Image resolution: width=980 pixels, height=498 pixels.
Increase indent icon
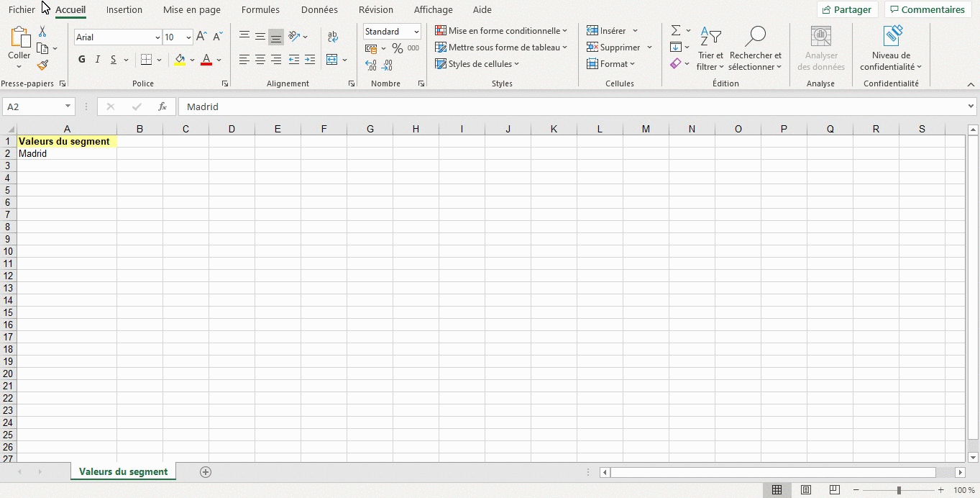[310, 60]
